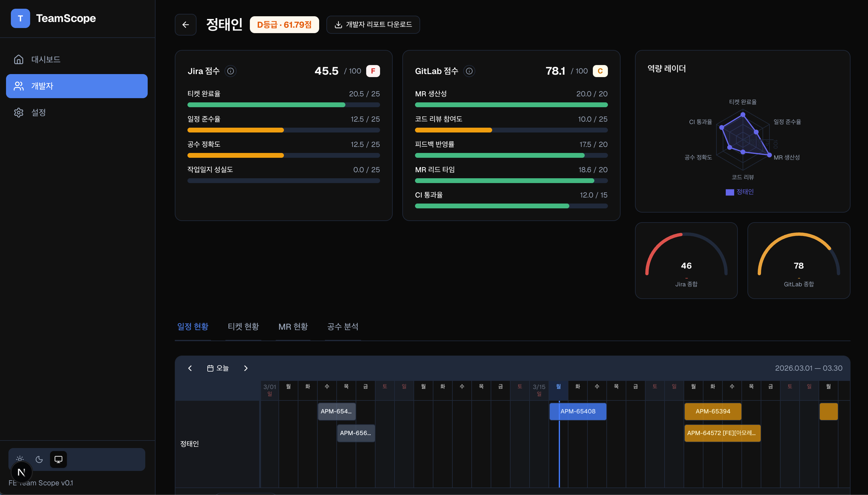Open the GitLab 점수 info icon
The image size is (868, 495).
(469, 71)
